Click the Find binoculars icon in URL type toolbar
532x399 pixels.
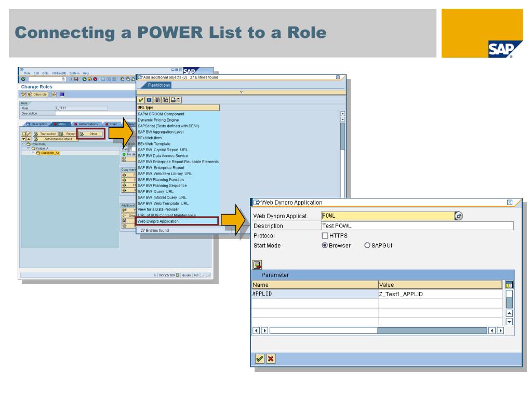point(157,100)
